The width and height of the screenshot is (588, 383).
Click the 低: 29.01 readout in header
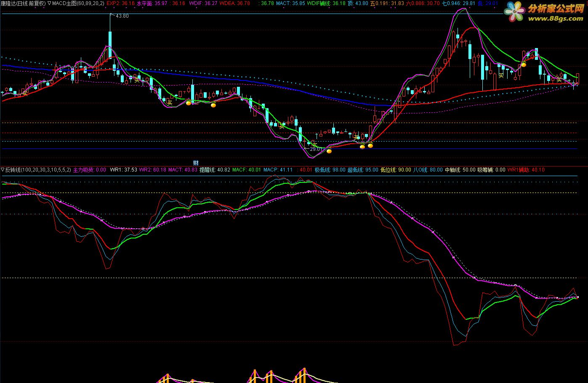click(487, 3)
